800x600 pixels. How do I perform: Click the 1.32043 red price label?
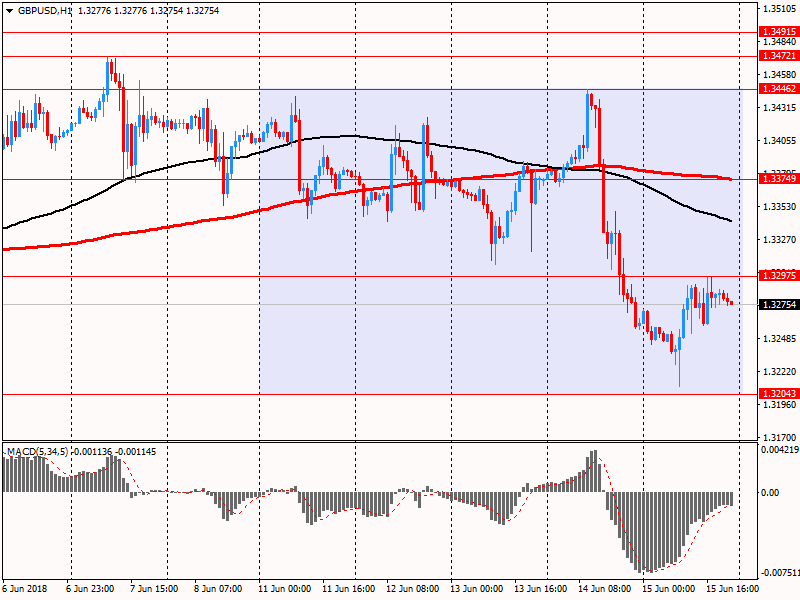779,394
